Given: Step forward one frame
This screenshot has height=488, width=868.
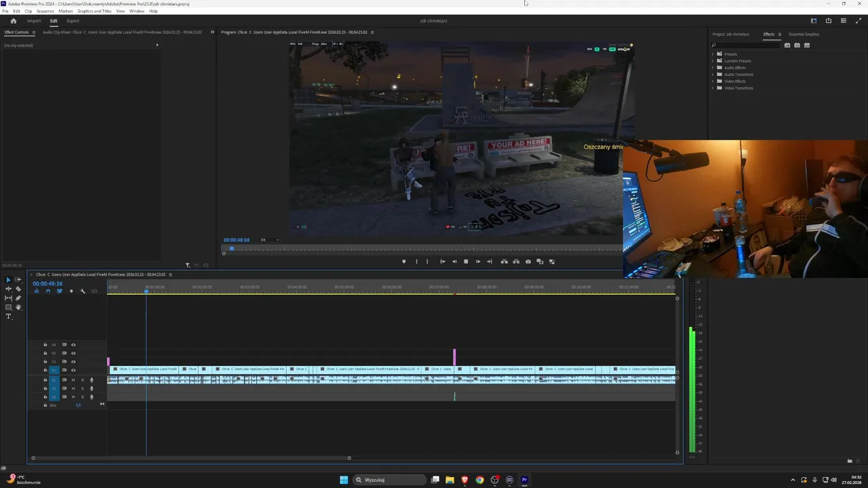Looking at the screenshot, I should coord(478,262).
